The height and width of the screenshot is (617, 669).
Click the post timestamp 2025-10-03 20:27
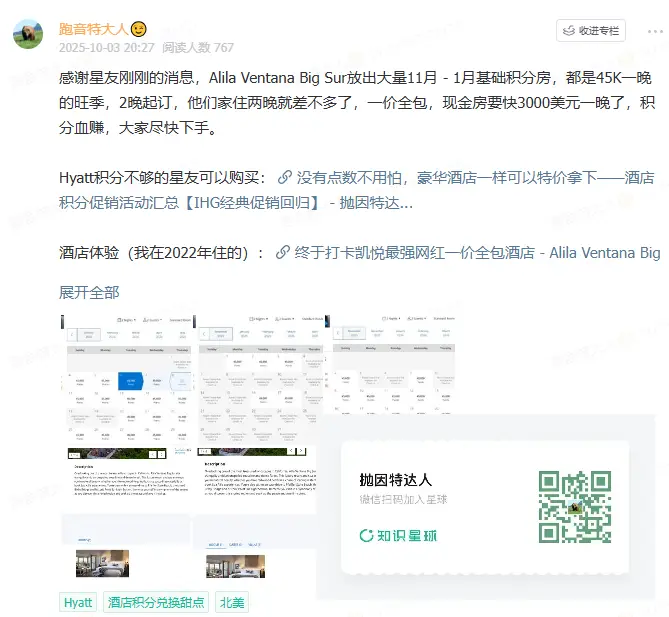(x=105, y=47)
